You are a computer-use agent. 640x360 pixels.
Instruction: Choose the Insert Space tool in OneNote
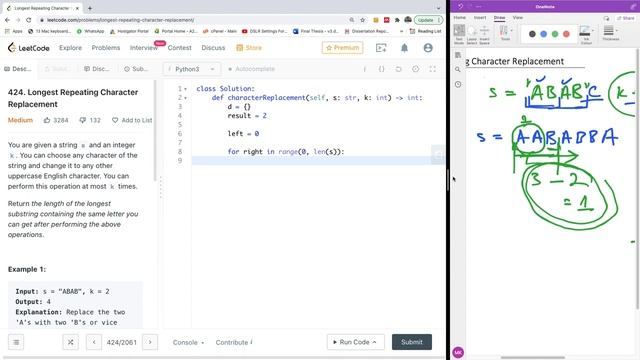click(x=484, y=35)
